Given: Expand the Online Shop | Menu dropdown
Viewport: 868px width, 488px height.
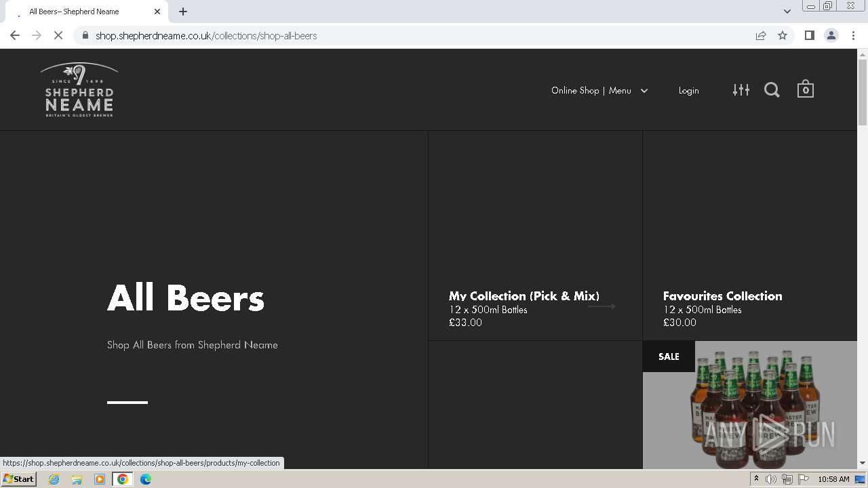Looking at the screenshot, I should point(599,90).
